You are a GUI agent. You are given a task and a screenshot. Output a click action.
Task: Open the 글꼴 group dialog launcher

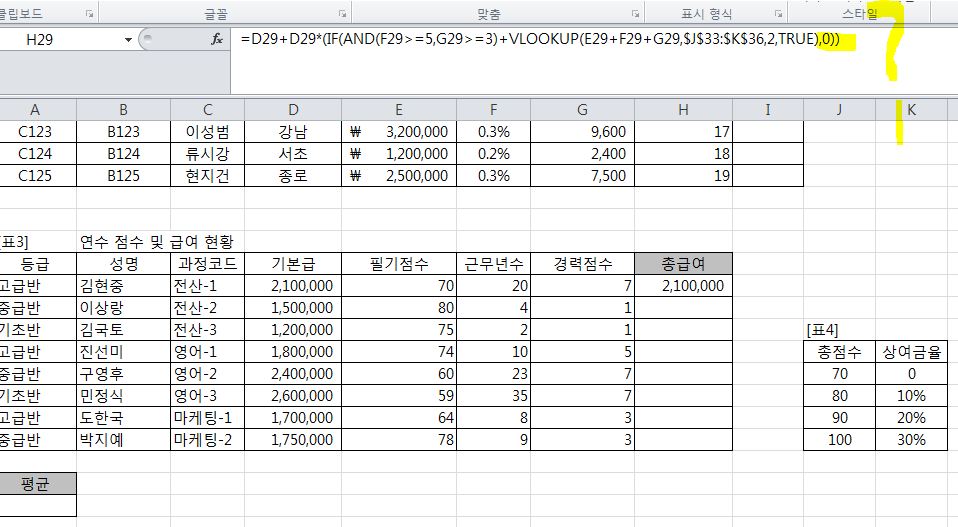[343, 14]
